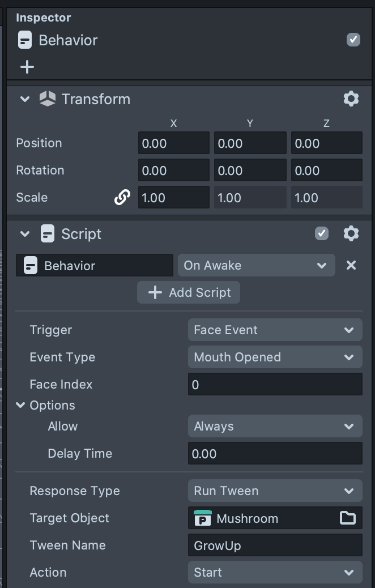Screen dimensions: 375x588
Task: Open the Response Type Run Tween dropdown
Action: (275, 491)
